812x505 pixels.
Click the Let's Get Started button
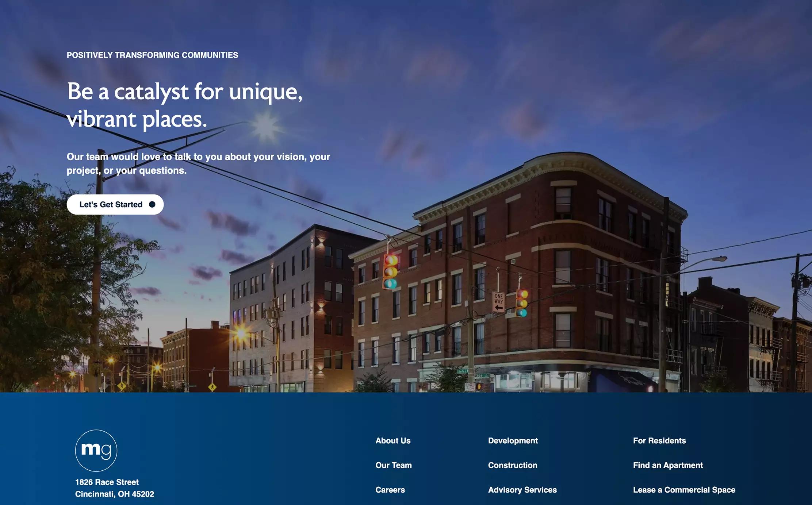[115, 204]
